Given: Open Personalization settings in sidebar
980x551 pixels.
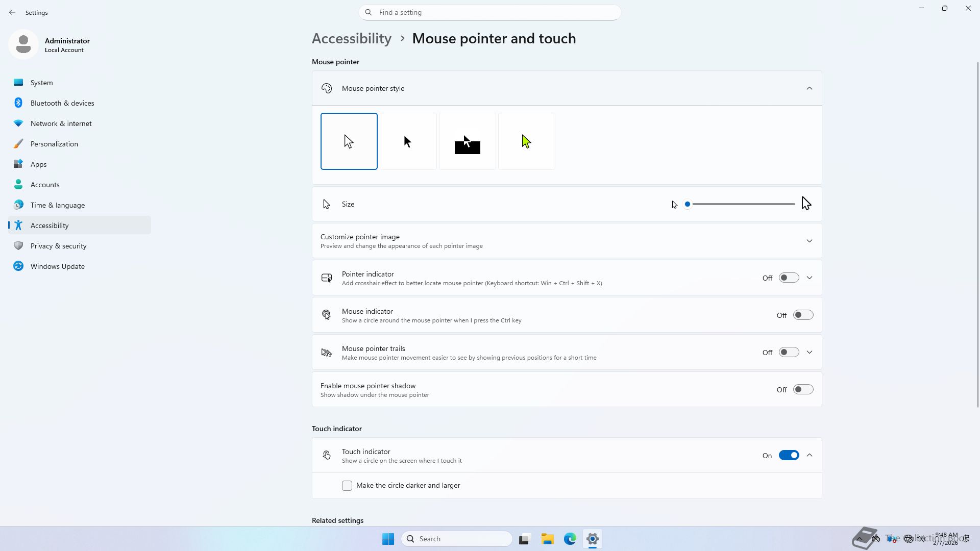Looking at the screenshot, I should pyautogui.click(x=54, y=144).
